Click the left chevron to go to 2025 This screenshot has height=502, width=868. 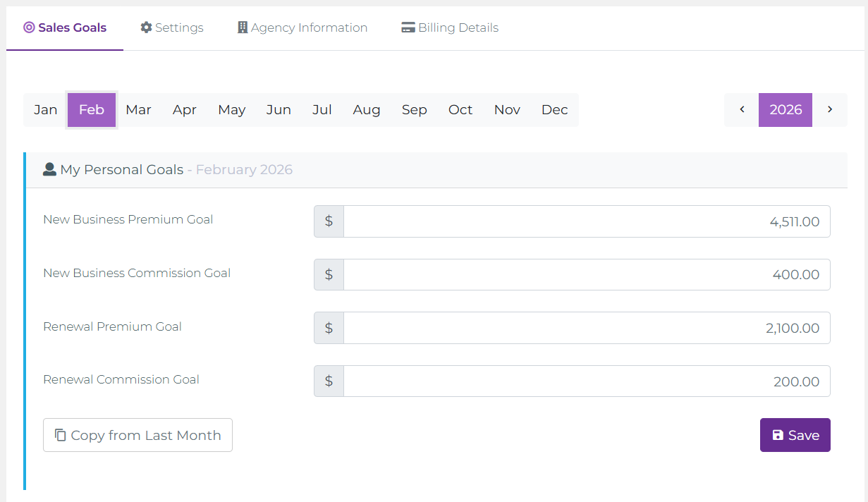[x=741, y=109]
